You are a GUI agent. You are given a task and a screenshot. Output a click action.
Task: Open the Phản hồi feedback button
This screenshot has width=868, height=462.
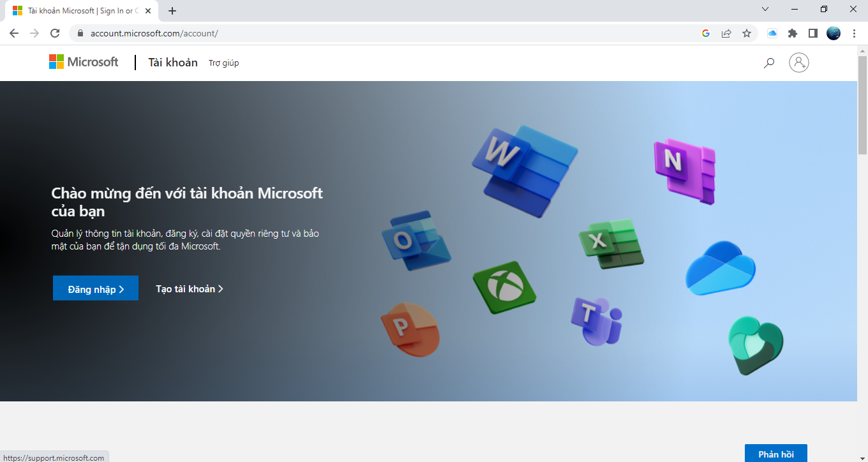point(775,454)
